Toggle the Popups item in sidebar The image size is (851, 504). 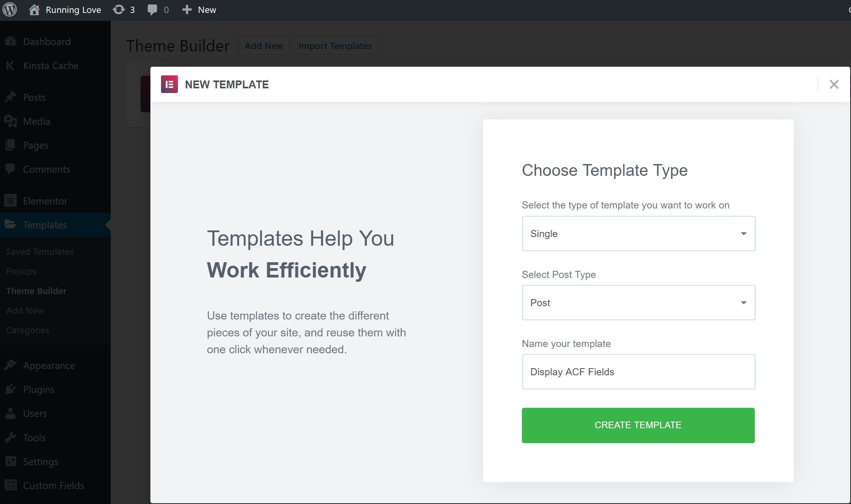pyautogui.click(x=21, y=271)
